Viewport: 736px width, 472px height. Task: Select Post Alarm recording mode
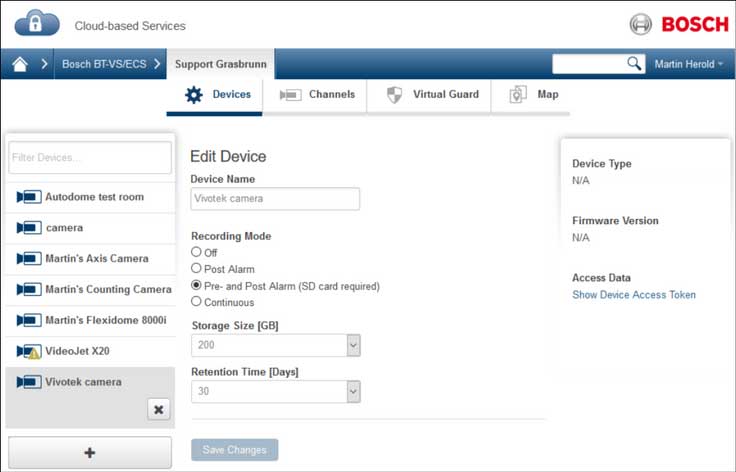tap(196, 269)
